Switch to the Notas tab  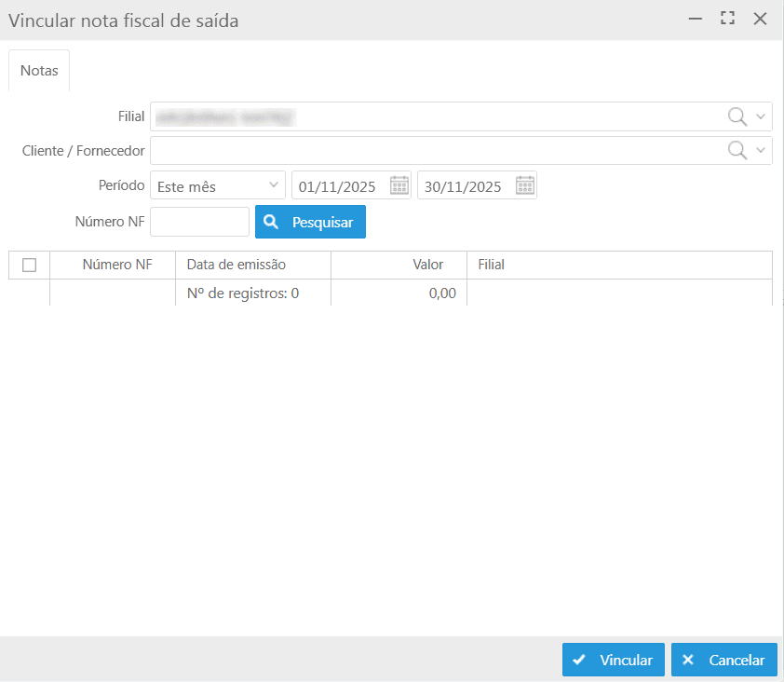(x=39, y=71)
